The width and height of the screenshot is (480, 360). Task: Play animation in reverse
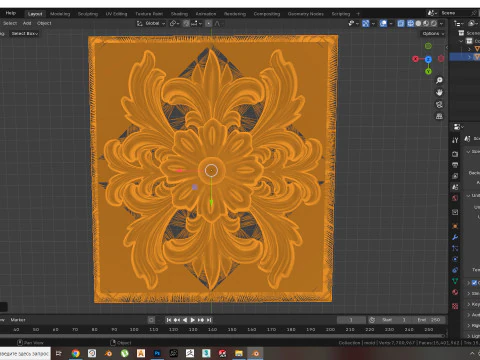coord(185,320)
